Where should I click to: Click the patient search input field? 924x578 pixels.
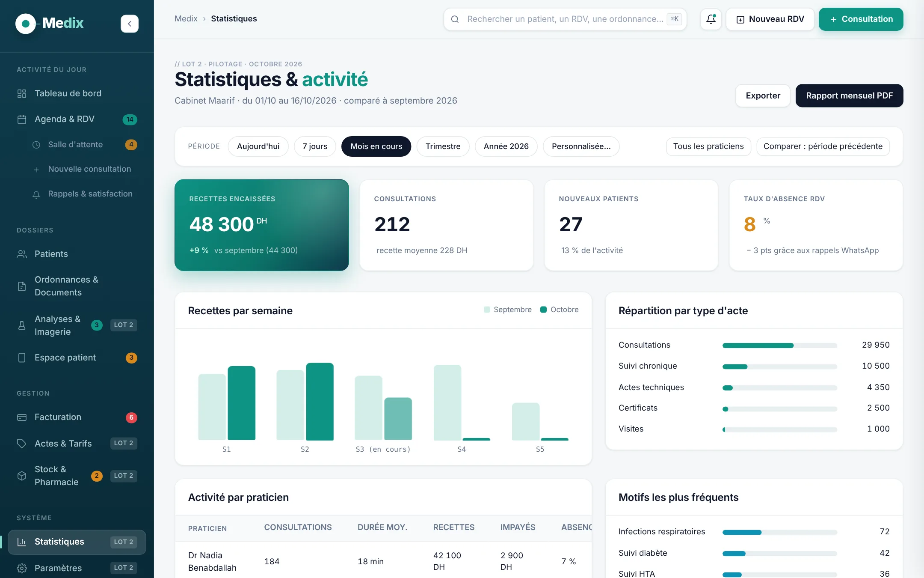tap(565, 19)
